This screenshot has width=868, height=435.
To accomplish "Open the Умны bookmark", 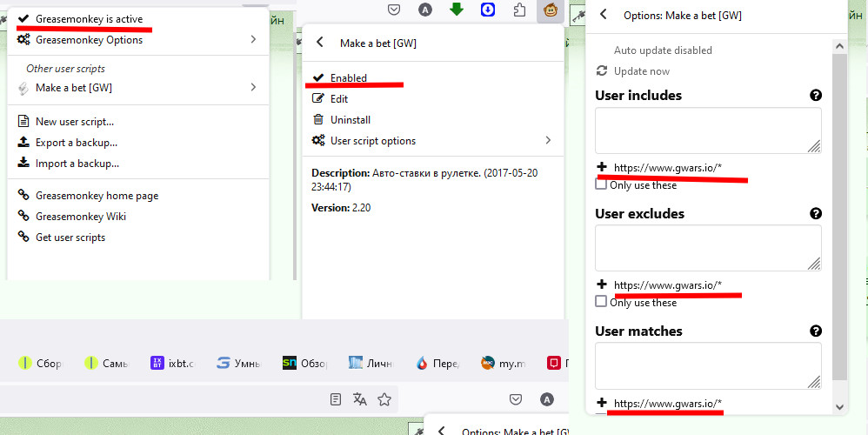I will pyautogui.click(x=238, y=363).
